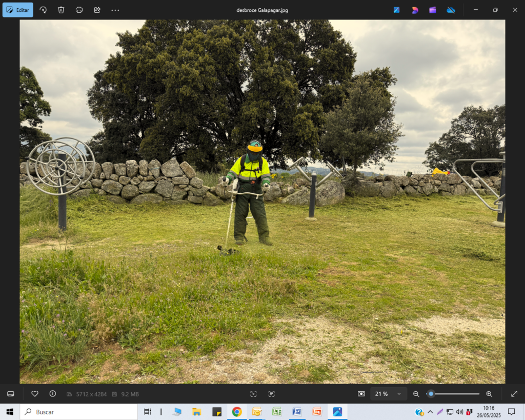The image size is (525, 420).
Task: Open the blue Designer icon in the title bar
Action: (x=397, y=10)
